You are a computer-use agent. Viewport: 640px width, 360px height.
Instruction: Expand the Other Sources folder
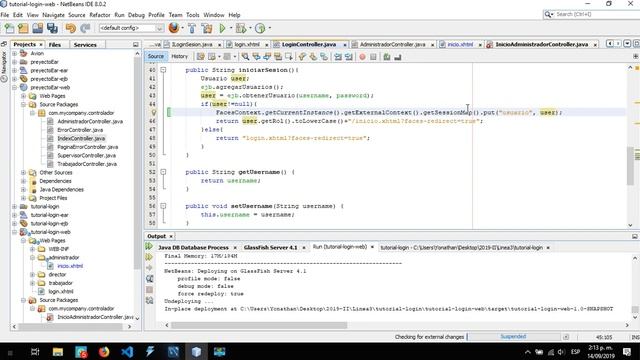click(24, 173)
